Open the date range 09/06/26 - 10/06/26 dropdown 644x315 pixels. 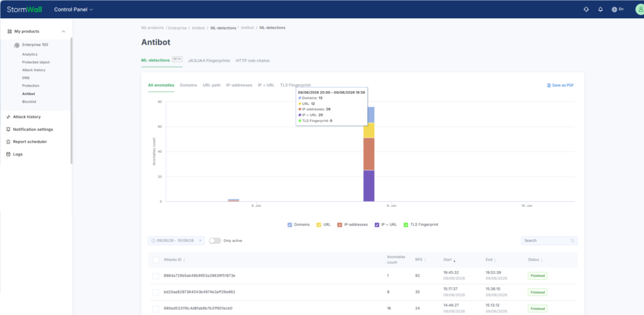(x=176, y=241)
